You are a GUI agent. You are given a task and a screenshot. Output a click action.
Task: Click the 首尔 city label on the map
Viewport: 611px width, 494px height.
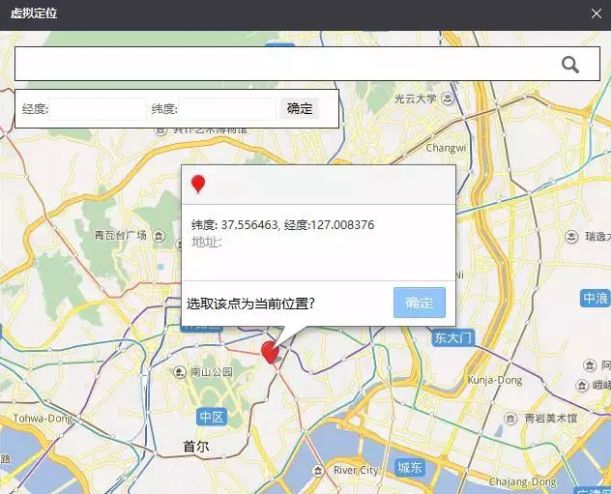(196, 446)
